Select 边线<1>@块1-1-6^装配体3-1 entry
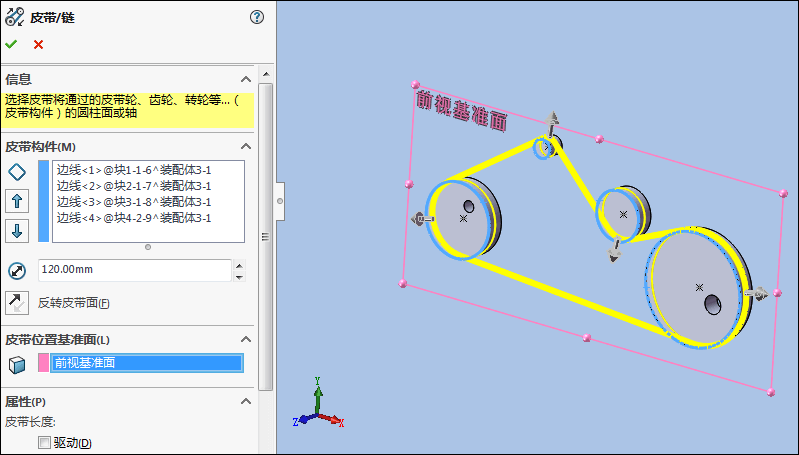799x455 pixels. (x=134, y=170)
